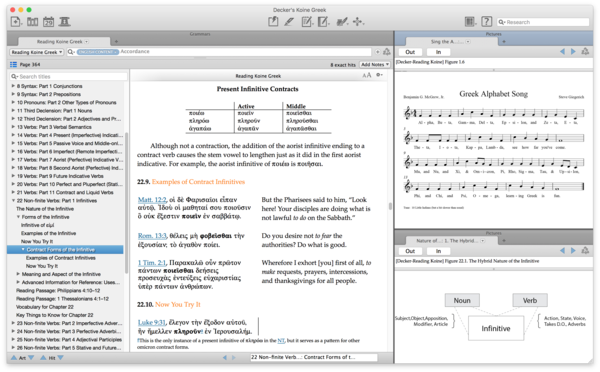Click recycle icon in Sing the A... pane

coord(585,51)
